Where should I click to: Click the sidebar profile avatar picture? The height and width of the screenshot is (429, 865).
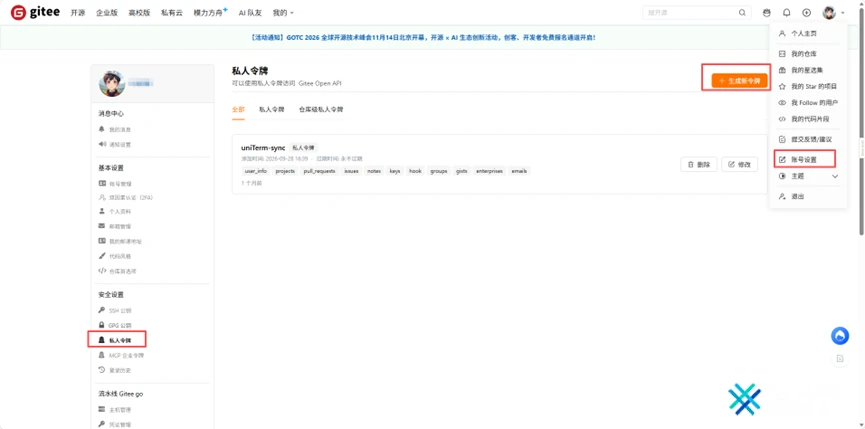[112, 84]
